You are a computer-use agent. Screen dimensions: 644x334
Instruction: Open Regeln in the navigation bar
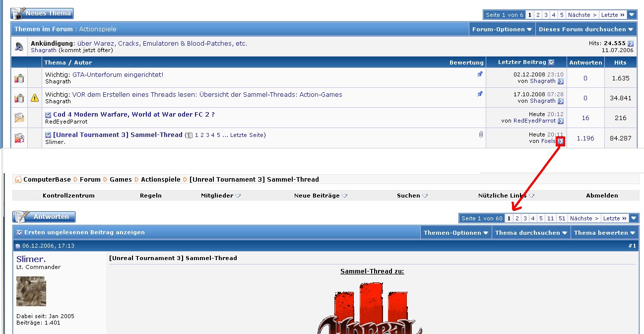(151, 196)
